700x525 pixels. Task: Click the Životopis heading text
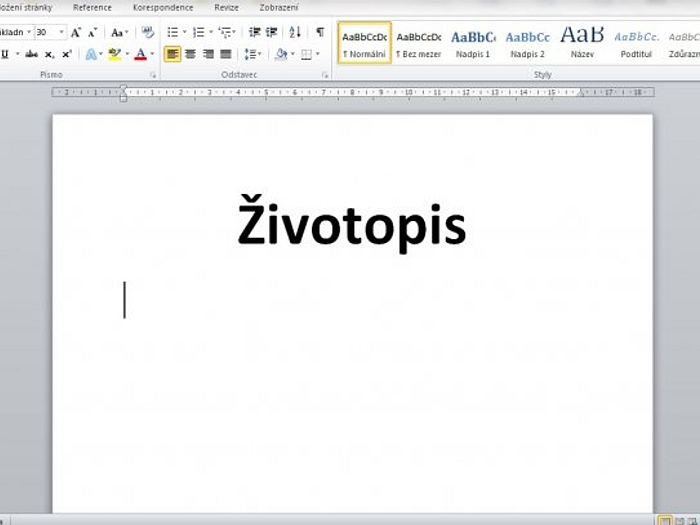[351, 224]
